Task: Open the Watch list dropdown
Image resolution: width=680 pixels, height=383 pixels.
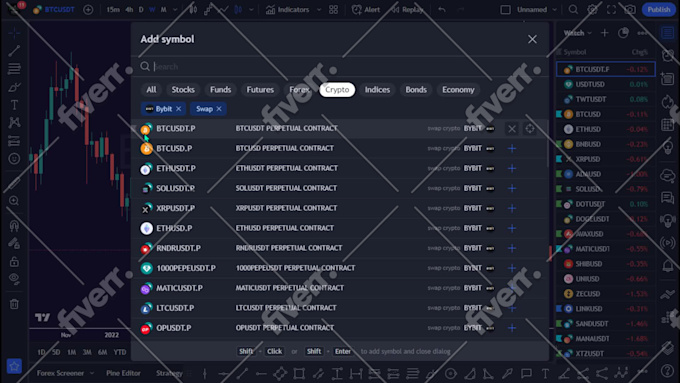Action: [577, 33]
